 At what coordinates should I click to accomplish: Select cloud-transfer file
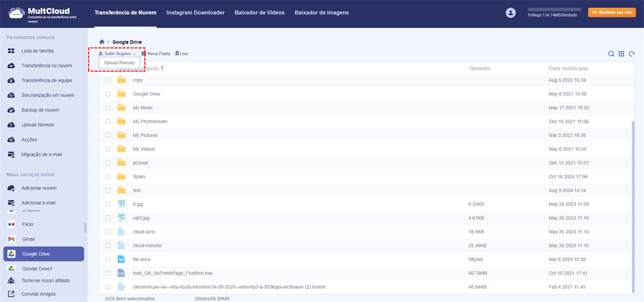(147, 246)
